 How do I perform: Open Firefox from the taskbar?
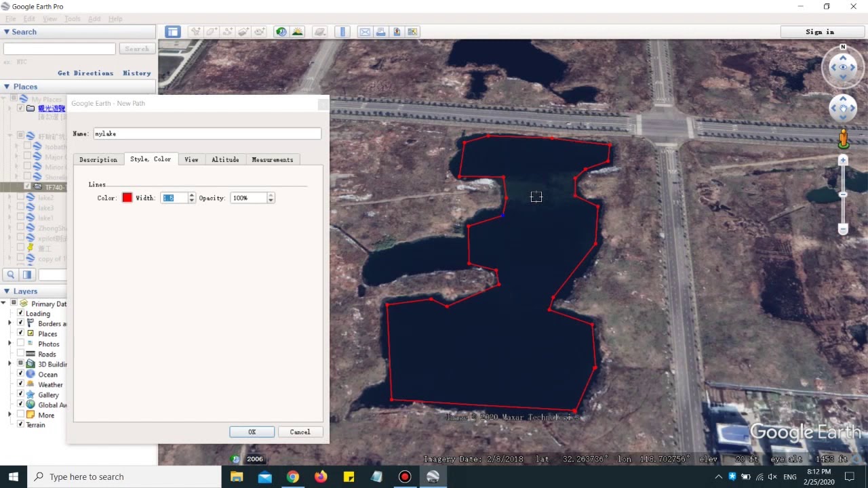(321, 476)
